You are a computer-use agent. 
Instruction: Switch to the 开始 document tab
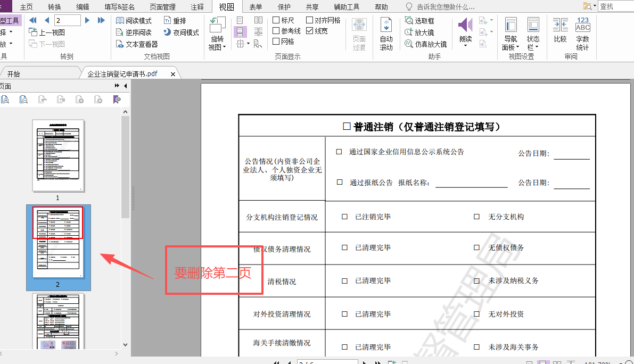pyautogui.click(x=14, y=74)
